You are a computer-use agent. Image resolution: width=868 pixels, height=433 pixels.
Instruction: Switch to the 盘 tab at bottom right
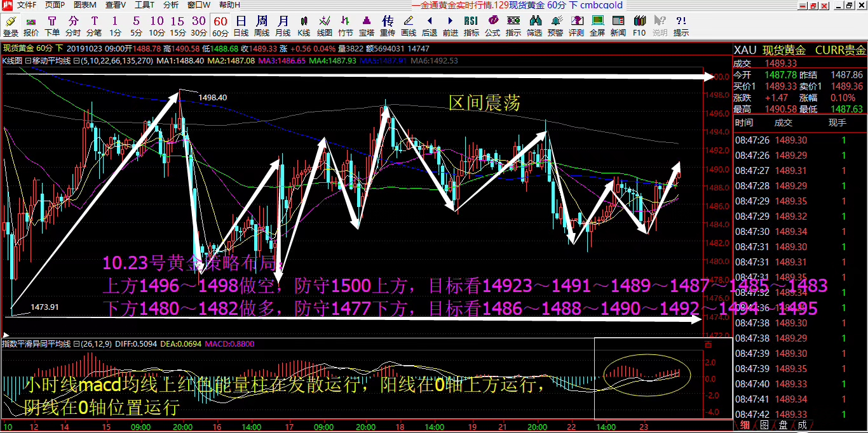(x=782, y=425)
